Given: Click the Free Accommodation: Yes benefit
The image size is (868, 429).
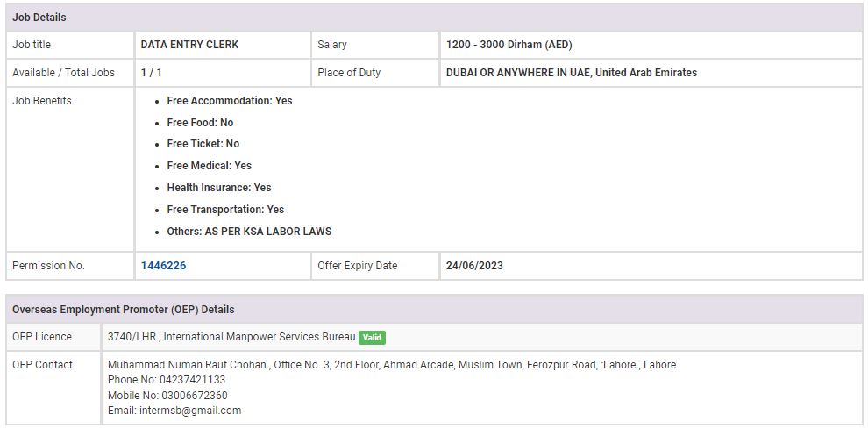Looking at the screenshot, I should [x=230, y=101].
